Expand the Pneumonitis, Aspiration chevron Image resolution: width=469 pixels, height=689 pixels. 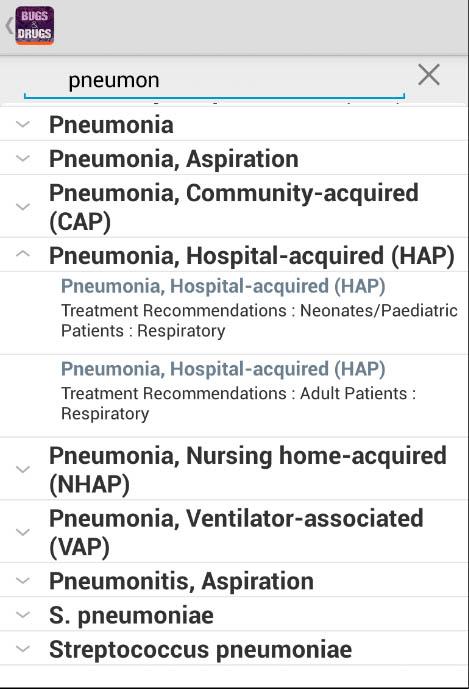[x=23, y=580]
